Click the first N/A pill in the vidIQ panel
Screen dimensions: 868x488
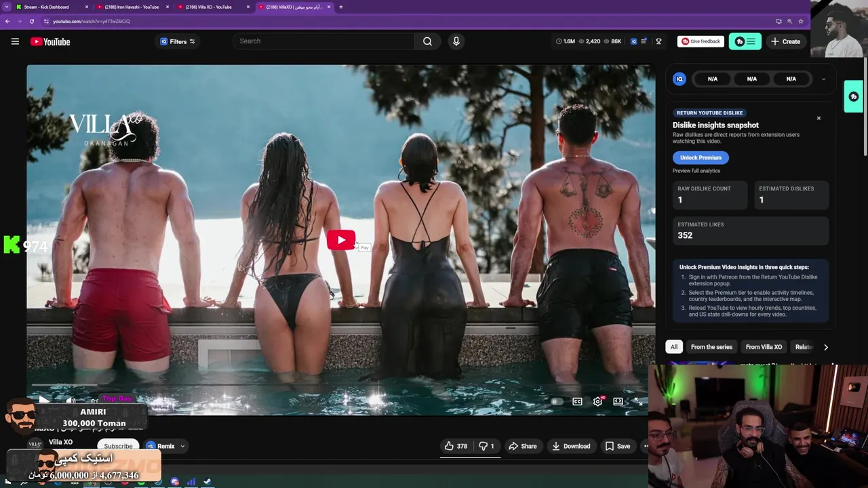(x=713, y=79)
